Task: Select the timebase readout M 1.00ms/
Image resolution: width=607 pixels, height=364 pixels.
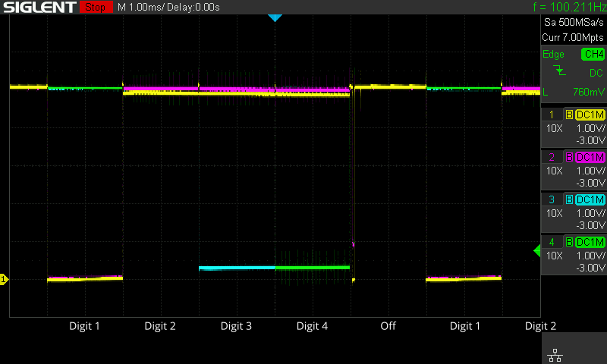Action: coord(141,8)
